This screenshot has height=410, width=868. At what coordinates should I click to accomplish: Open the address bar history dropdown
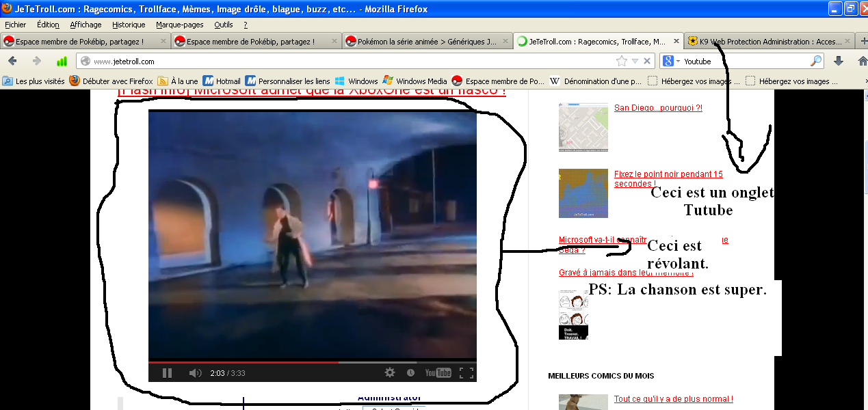tap(635, 61)
